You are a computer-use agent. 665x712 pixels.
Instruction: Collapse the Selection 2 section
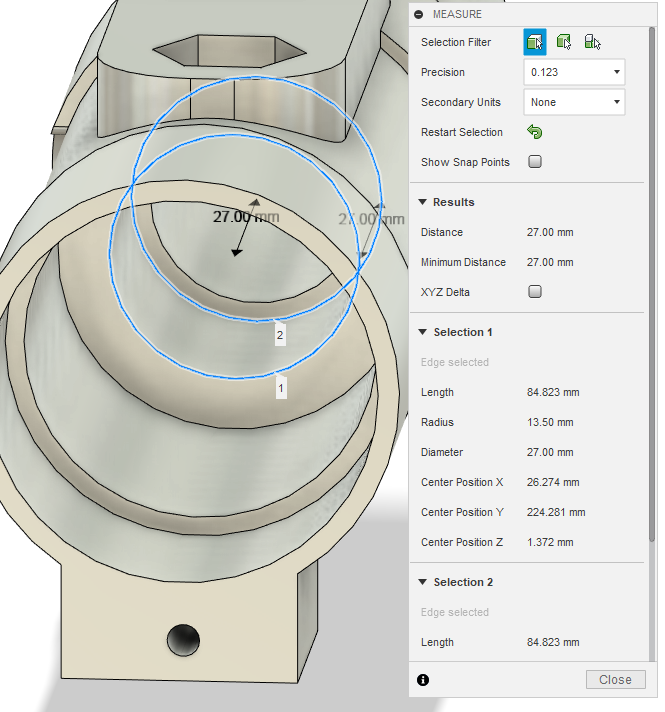[422, 582]
